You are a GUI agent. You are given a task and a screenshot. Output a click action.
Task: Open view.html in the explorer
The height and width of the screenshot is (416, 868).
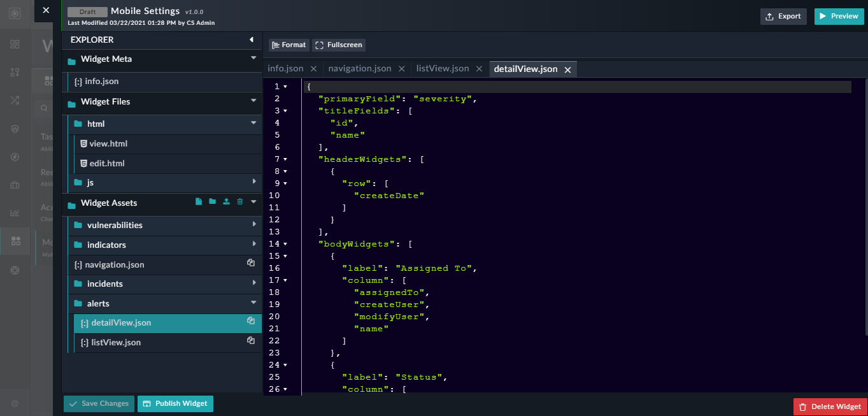pyautogui.click(x=108, y=144)
